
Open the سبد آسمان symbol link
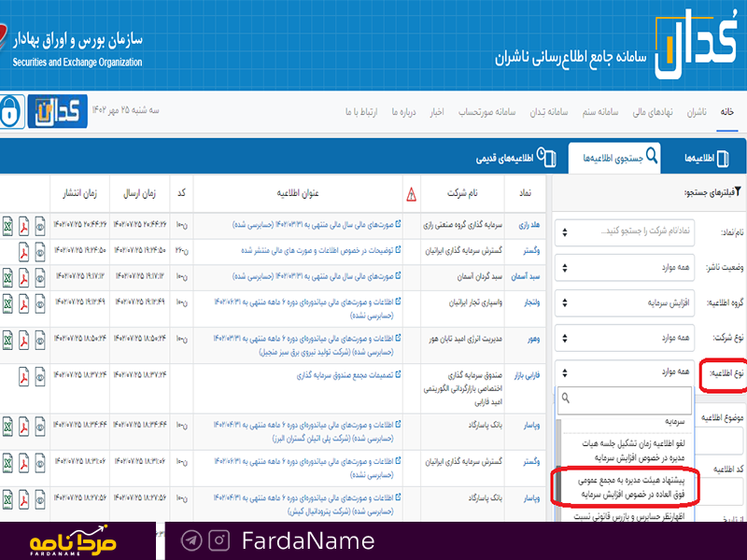click(526, 276)
